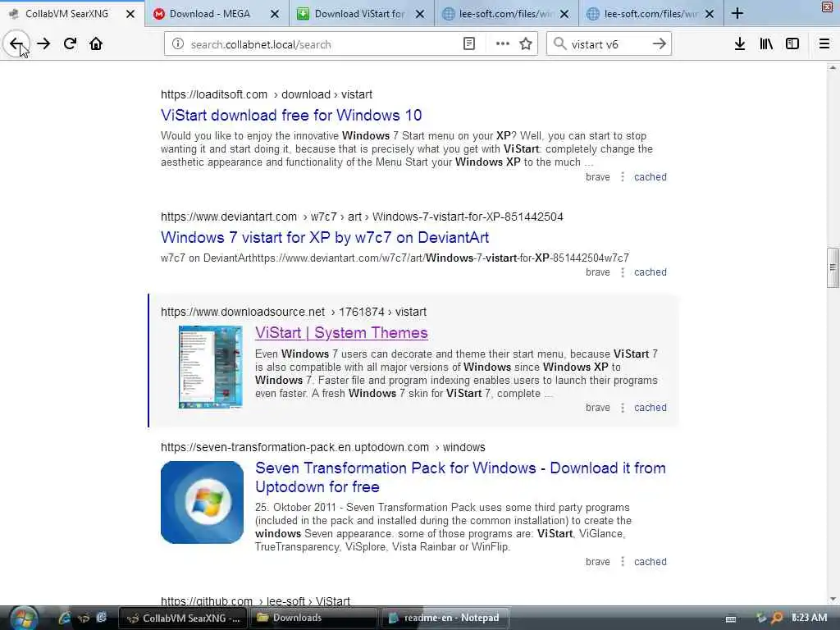Click 'https://seven-transformation-pack.en.uptodown.com' URL text

[294, 447]
